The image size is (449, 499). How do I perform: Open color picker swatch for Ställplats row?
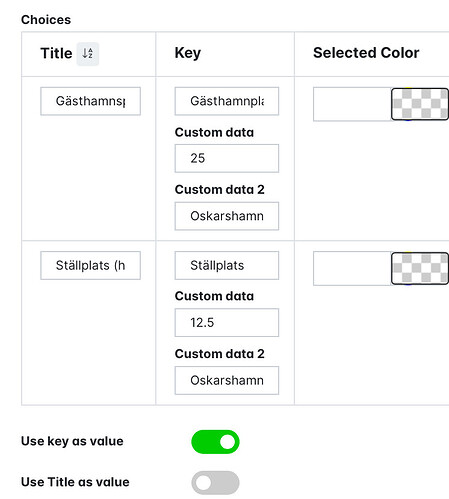[x=420, y=268]
